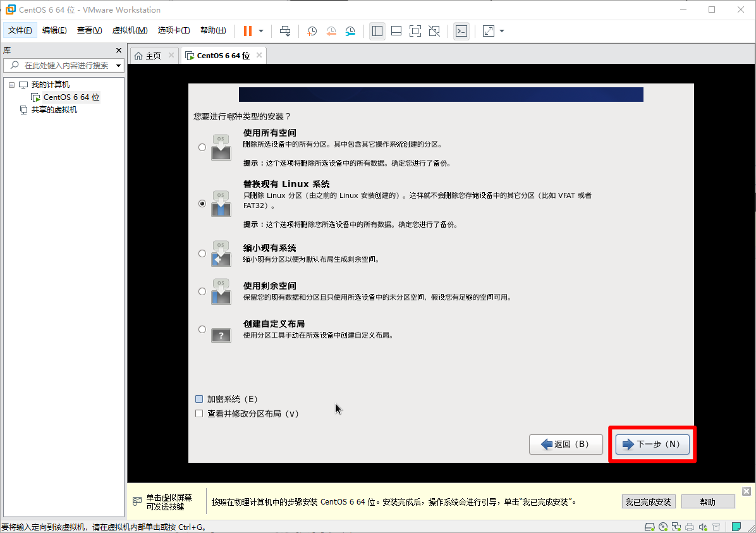This screenshot has width=756, height=533.
Task: Send Ctrl+Alt+Del to the VM
Action: tap(285, 31)
